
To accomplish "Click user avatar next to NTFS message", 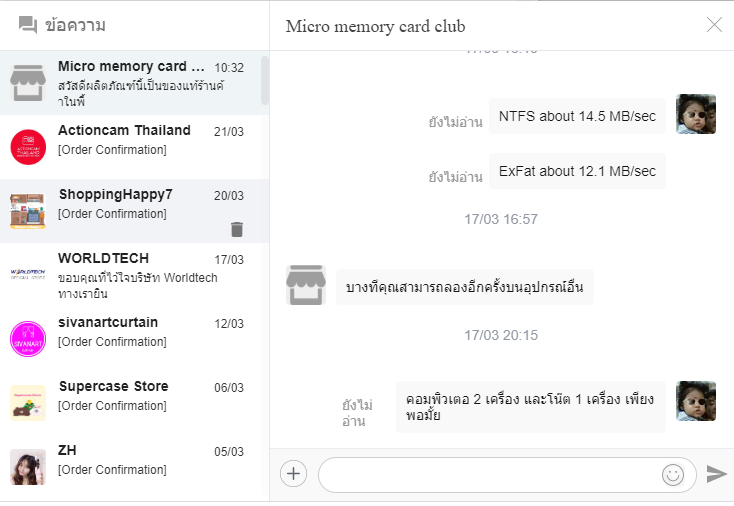I will pos(696,114).
